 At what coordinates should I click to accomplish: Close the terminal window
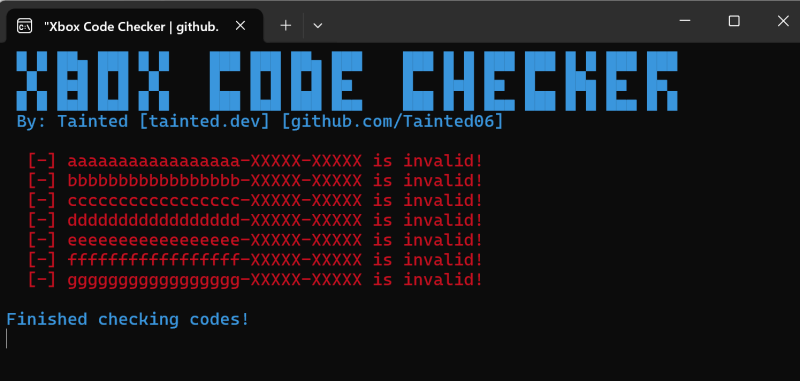[x=783, y=21]
